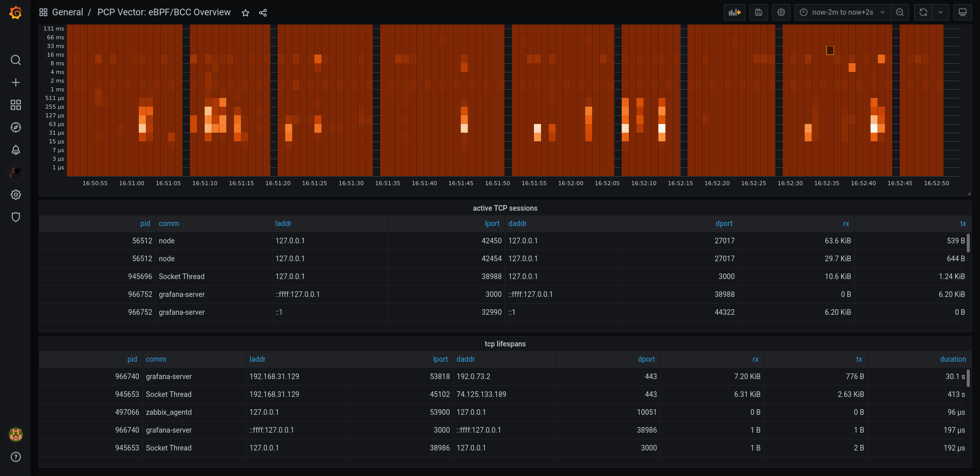Click the Create plus icon in sidebar
Screen dimensions: 980x476
(16, 83)
